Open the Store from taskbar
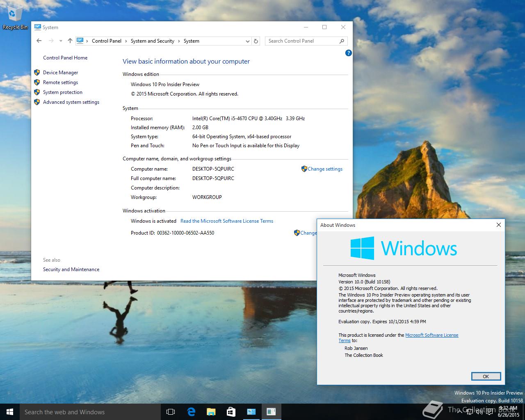The width and height of the screenshot is (525, 420). point(231,412)
